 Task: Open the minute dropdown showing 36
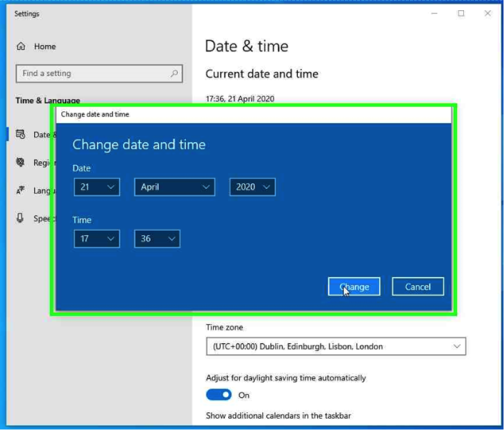point(157,239)
